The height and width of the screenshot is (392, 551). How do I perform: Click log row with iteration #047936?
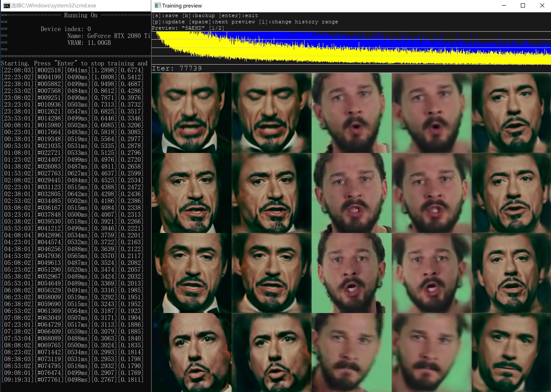[x=72, y=256]
